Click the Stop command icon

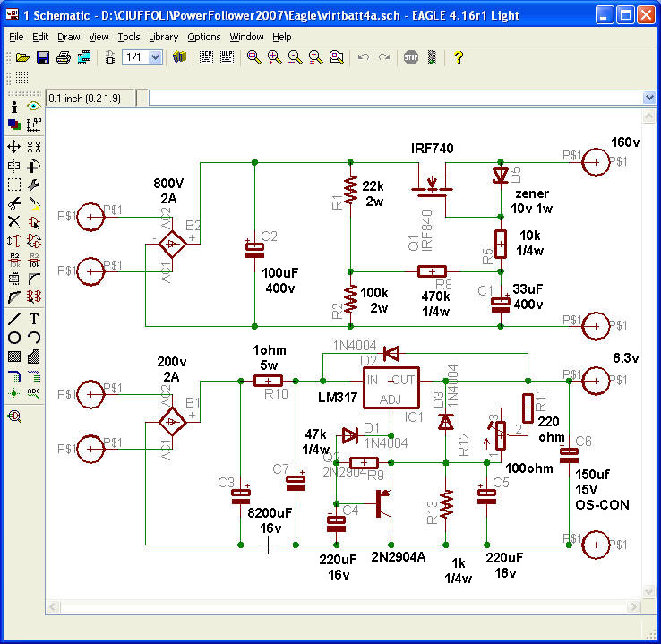click(x=411, y=57)
